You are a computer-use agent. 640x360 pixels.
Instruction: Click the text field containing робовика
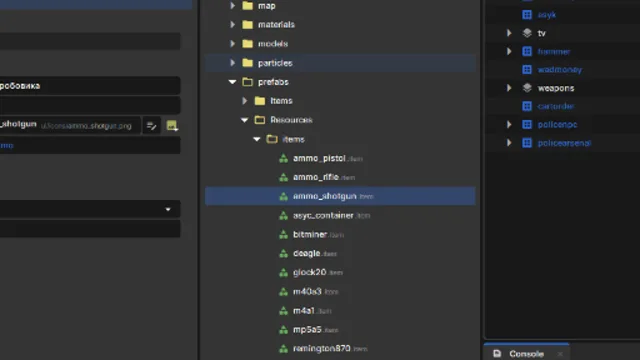tap(90, 86)
